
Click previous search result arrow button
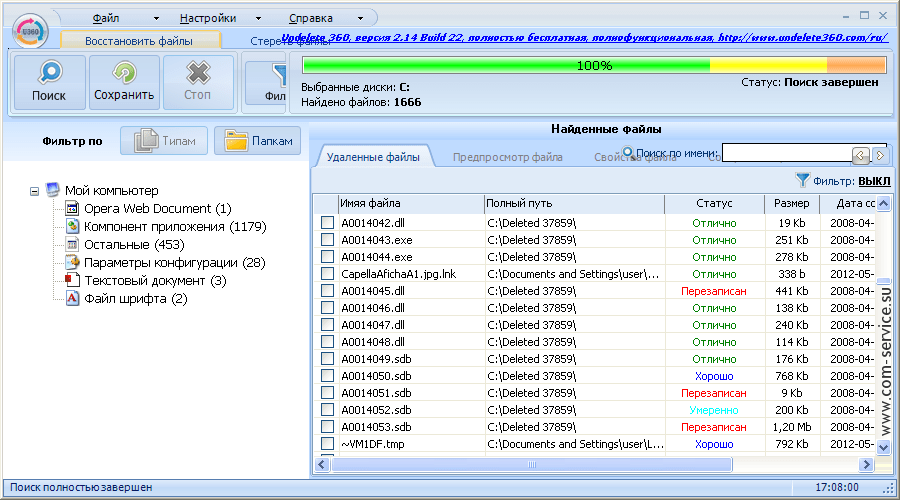(860, 155)
